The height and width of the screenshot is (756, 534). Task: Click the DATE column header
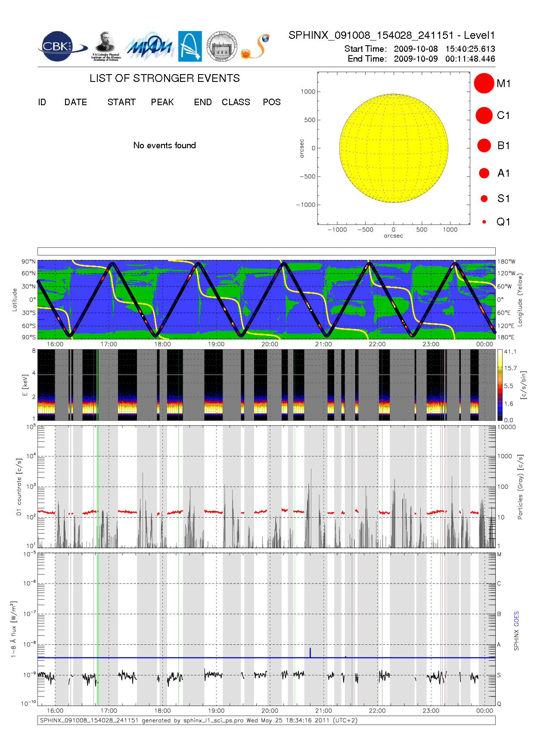(76, 102)
